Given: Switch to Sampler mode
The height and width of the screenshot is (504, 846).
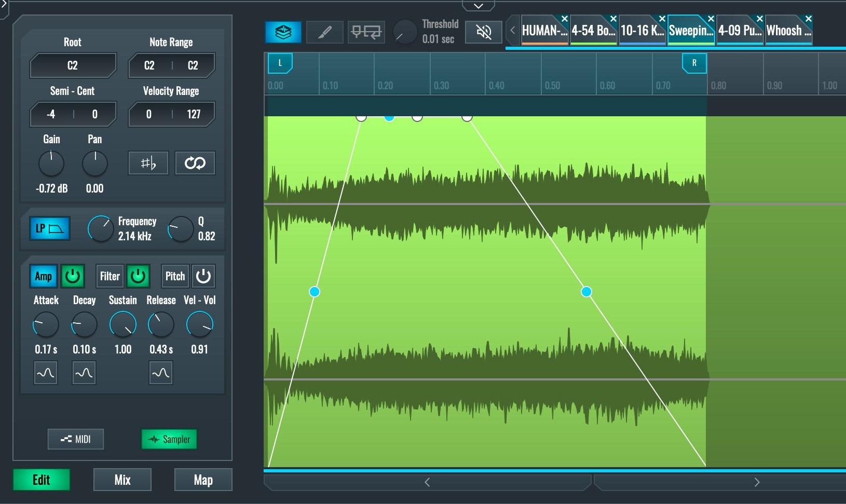Looking at the screenshot, I should click(169, 439).
